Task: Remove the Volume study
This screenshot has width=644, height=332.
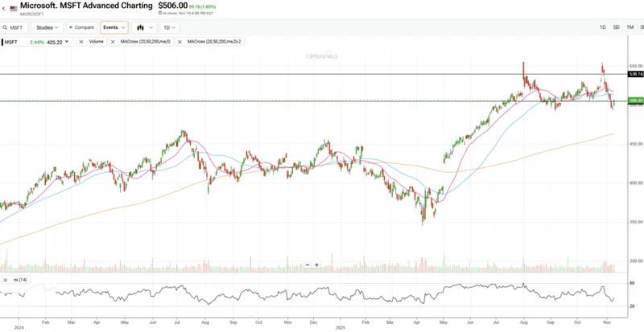Action: 81,42
